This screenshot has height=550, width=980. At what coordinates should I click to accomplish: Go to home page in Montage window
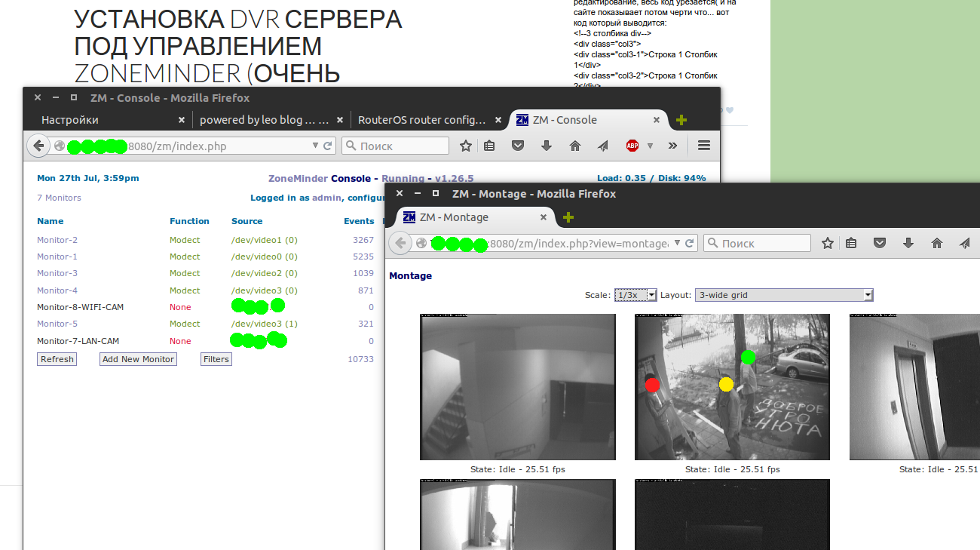coord(937,243)
